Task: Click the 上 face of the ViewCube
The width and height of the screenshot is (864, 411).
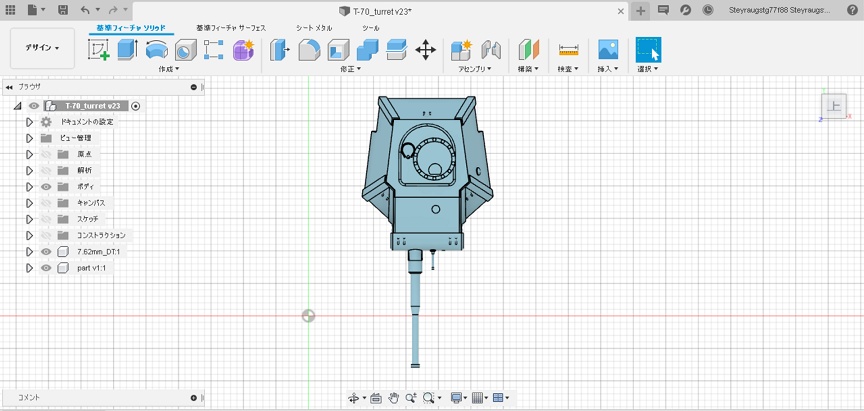Action: click(834, 106)
